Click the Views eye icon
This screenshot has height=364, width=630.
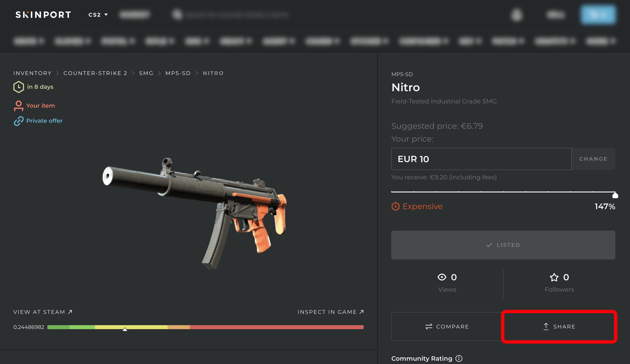tap(442, 277)
